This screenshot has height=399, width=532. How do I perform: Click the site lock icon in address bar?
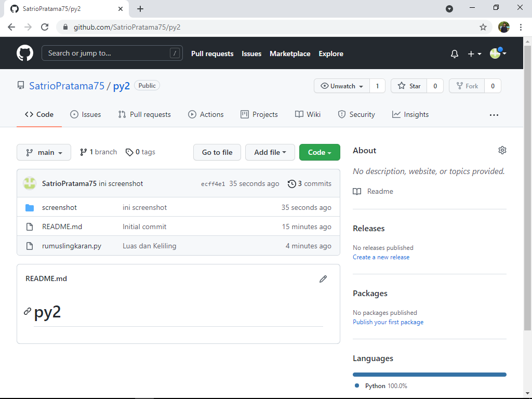(x=65, y=27)
